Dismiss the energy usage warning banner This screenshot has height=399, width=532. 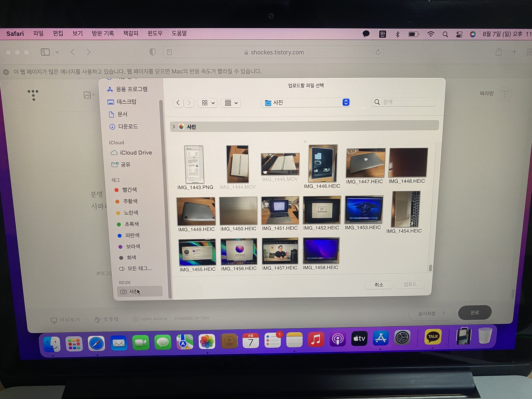click(6, 72)
